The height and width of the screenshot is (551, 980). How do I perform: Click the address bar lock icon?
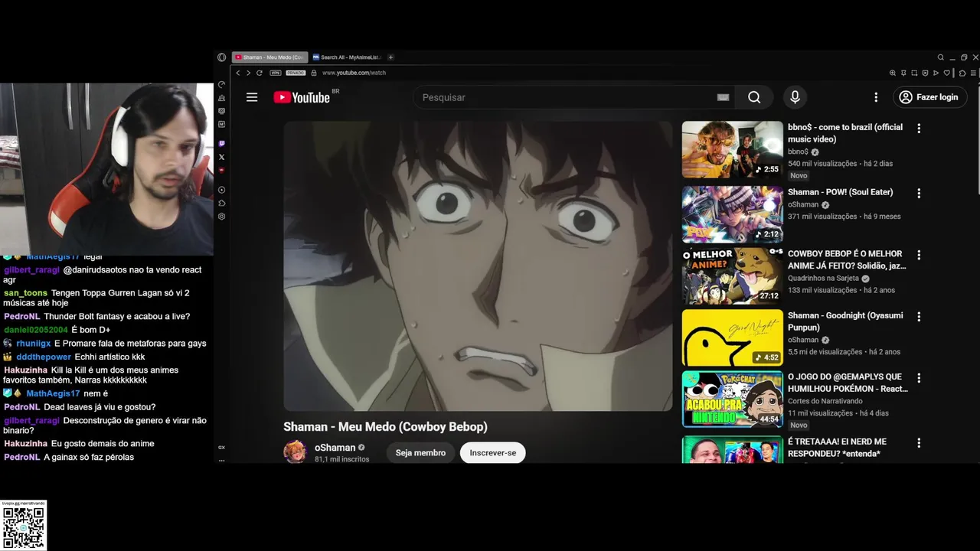(x=313, y=73)
